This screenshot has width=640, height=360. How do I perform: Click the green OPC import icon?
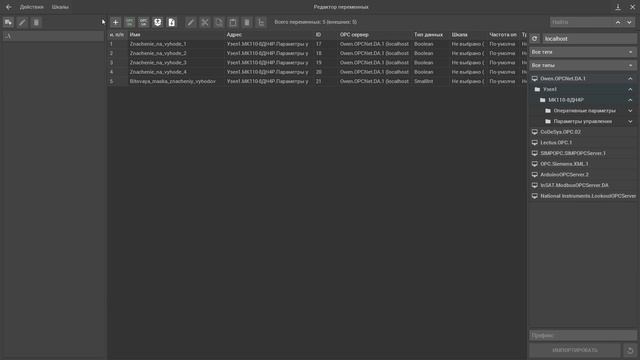[x=129, y=22]
